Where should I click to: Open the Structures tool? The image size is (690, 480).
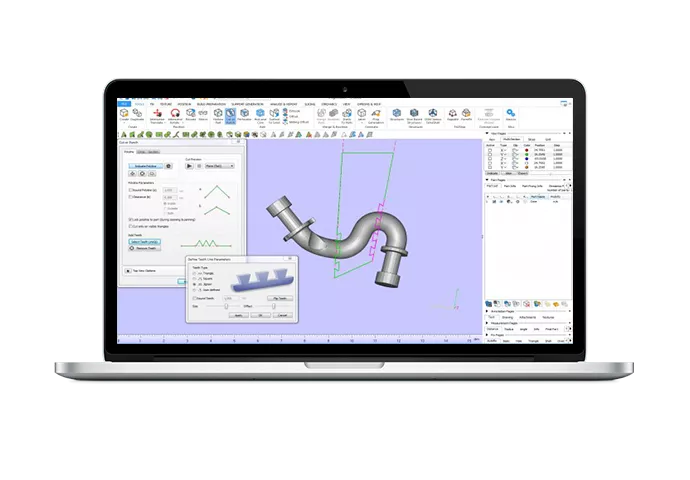[396, 114]
